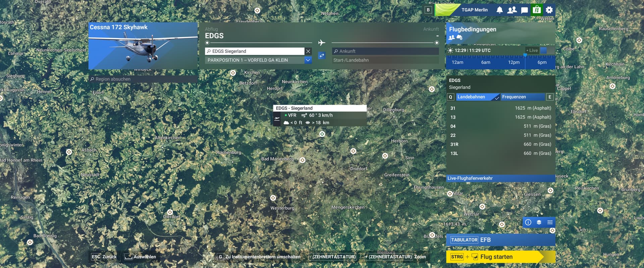Select the airport marker near Asbach
This screenshot has width=644, height=268.
pos(69,152)
